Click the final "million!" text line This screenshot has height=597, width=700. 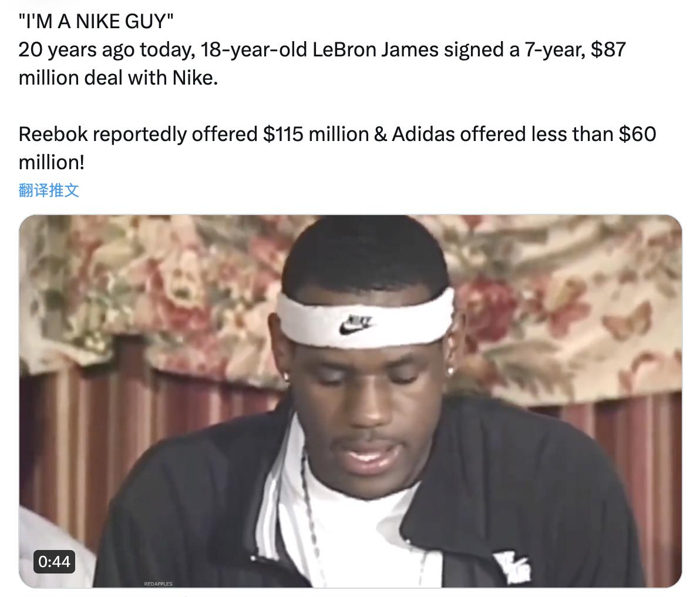click(x=51, y=162)
